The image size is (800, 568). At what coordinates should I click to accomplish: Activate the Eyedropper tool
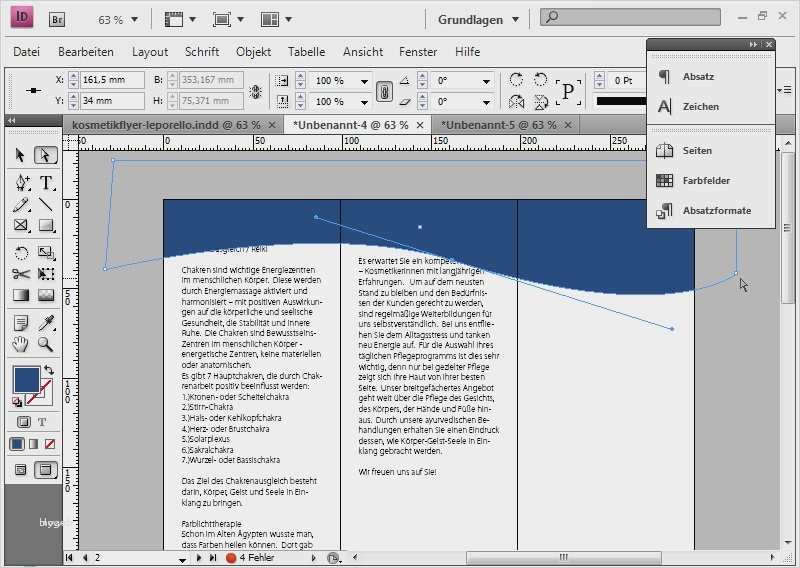point(45,323)
